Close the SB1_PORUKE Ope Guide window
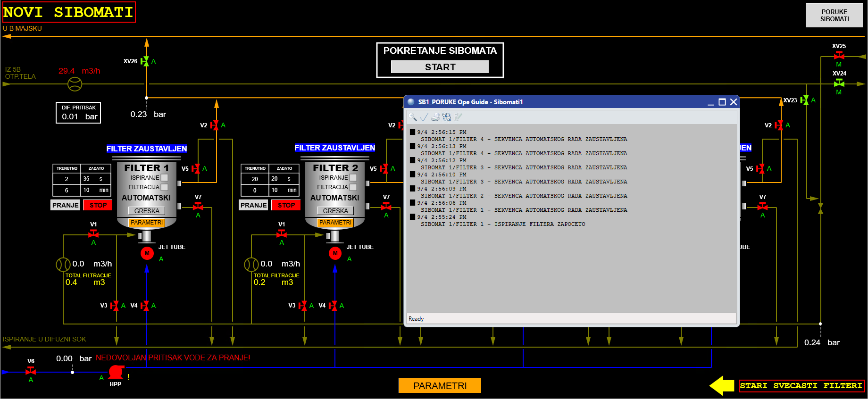Screen dimensions: 868x399 coord(734,102)
